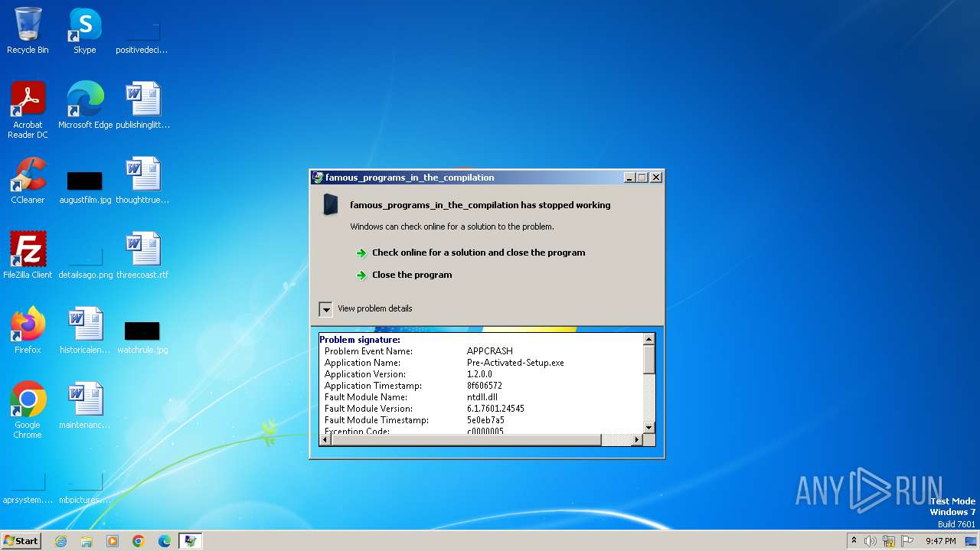Open the maintenanc… Word document
This screenshot has height=551, width=980.
85,405
